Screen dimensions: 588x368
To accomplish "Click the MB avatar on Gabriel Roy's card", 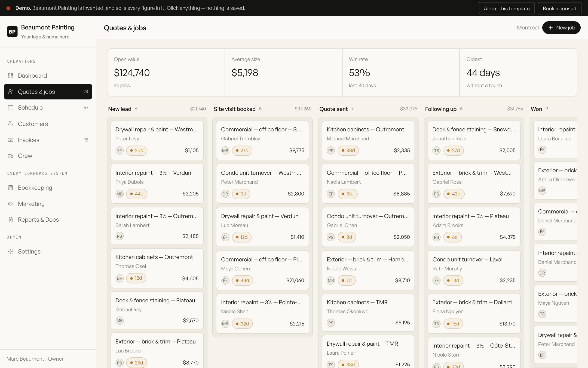I will point(120,321).
